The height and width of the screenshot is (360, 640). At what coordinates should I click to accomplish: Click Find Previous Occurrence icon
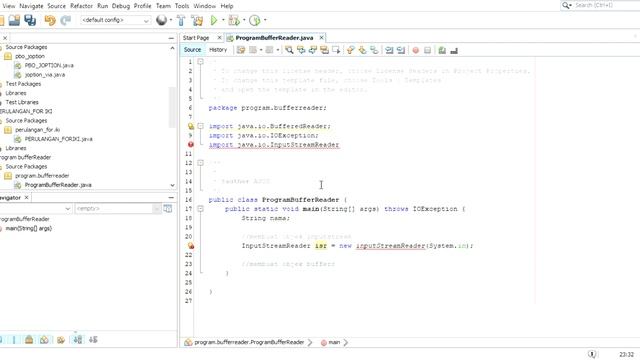point(301,50)
